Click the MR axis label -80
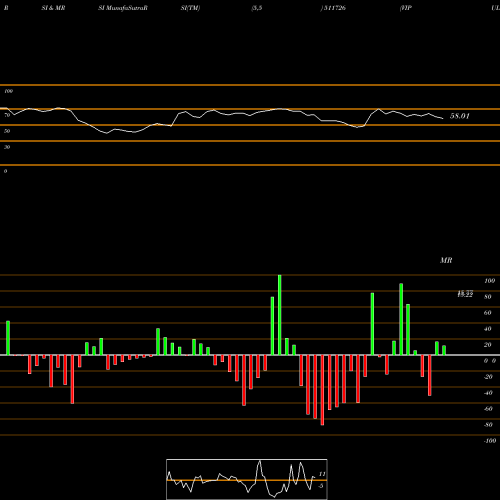This screenshot has height=500, width=500. 488,425
